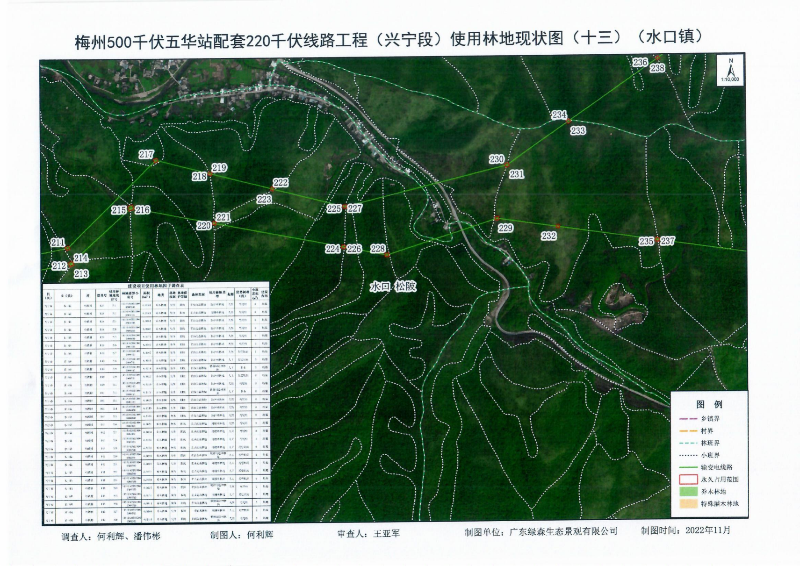Click the 制图人 何利辉 footer text
Screen dimensions: 800x566
point(241,535)
